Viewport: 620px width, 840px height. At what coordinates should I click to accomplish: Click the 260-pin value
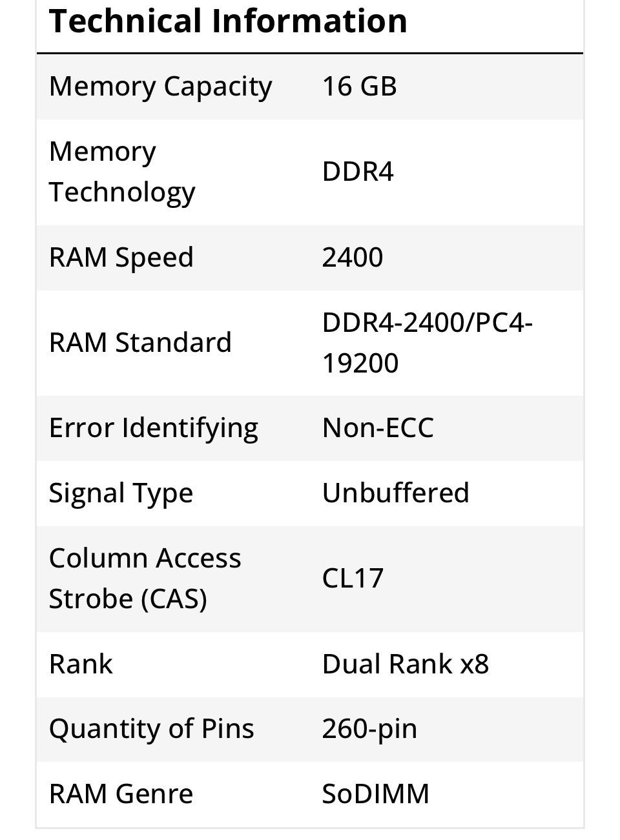pos(369,729)
